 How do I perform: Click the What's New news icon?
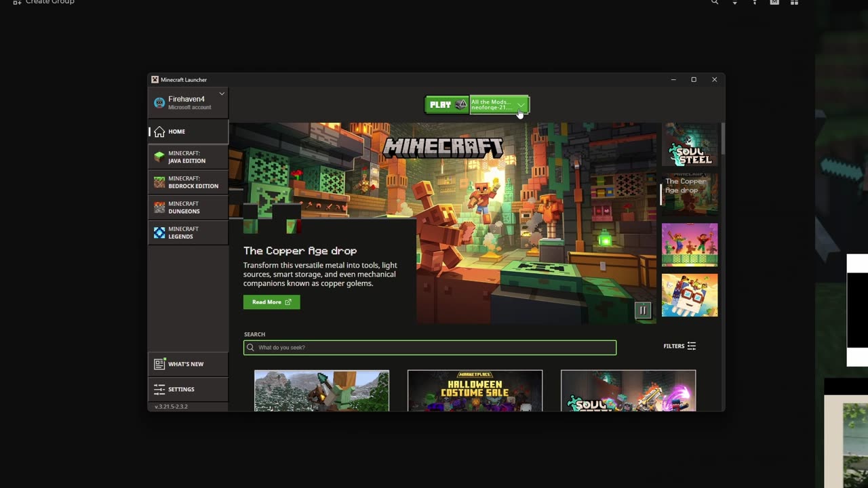159,364
